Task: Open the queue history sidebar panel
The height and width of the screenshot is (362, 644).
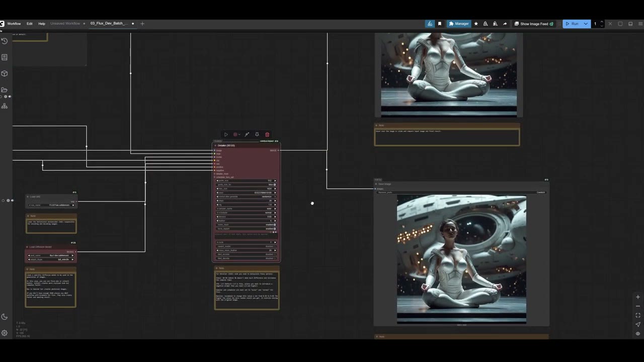Action: pyautogui.click(x=5, y=41)
